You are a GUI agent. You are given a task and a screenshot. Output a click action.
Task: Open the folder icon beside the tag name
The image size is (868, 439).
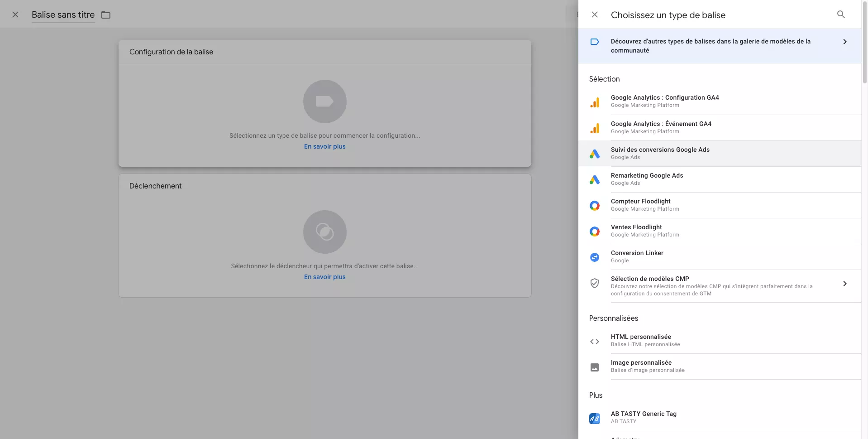[x=105, y=14]
